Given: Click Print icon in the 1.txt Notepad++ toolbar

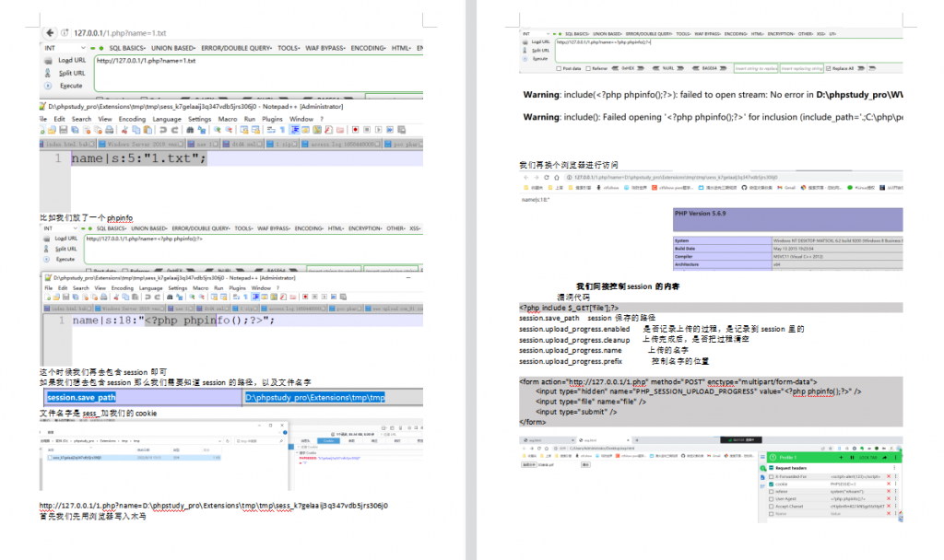Looking at the screenshot, I should [109, 130].
